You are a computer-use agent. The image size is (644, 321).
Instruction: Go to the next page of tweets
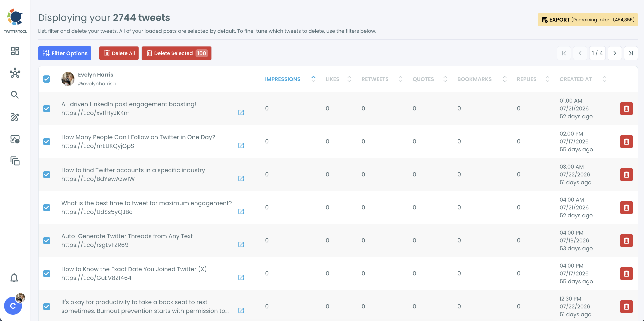614,53
